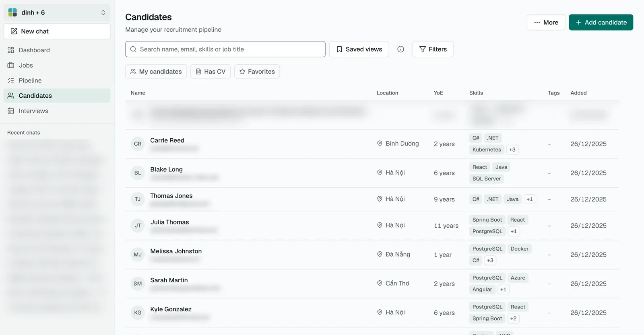Click the CR avatar for Carrie Reed
The height and width of the screenshot is (335, 644).
(138, 144)
